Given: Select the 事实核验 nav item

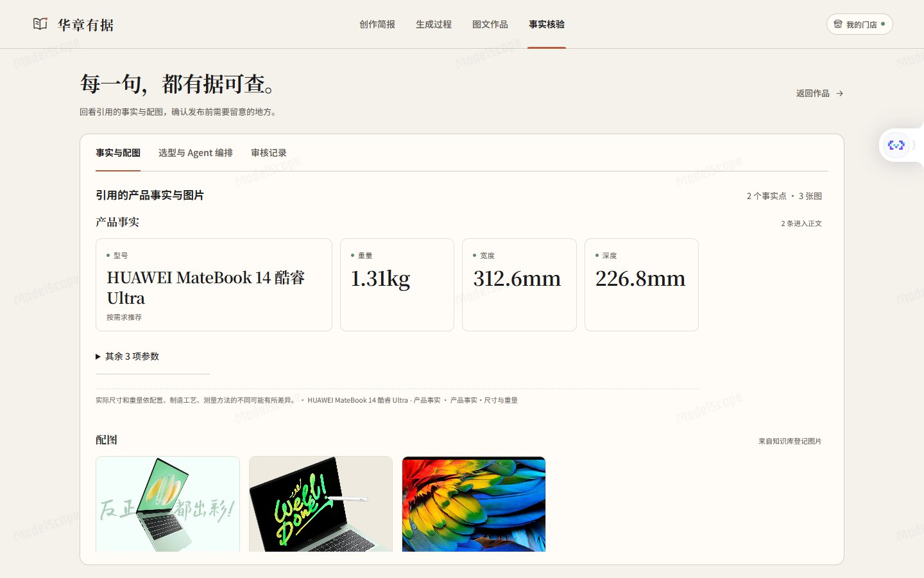Looking at the screenshot, I should (x=547, y=24).
